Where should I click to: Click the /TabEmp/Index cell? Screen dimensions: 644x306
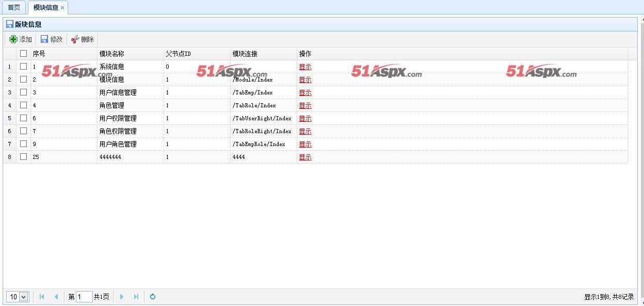click(264, 92)
